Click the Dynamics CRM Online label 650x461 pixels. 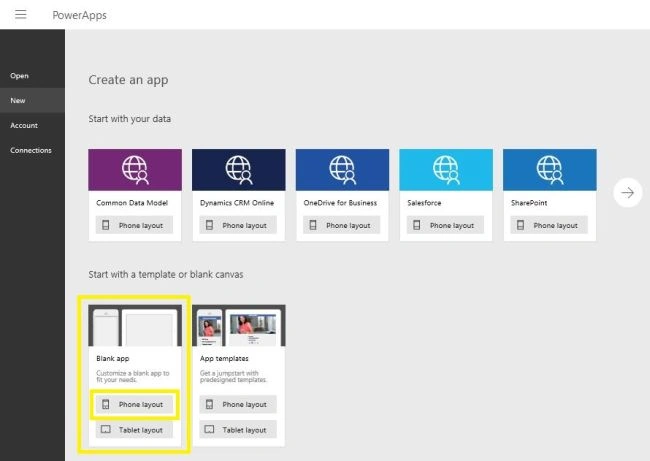click(x=237, y=203)
